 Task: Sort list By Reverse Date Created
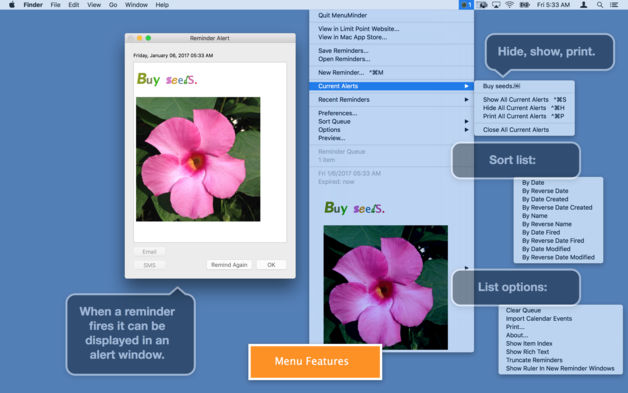click(x=558, y=208)
